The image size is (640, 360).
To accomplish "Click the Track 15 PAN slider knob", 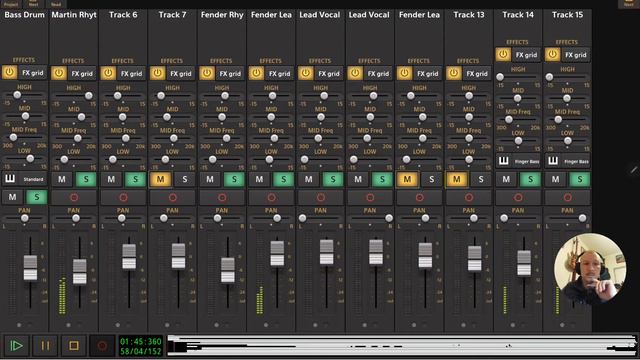I will click(582, 218).
